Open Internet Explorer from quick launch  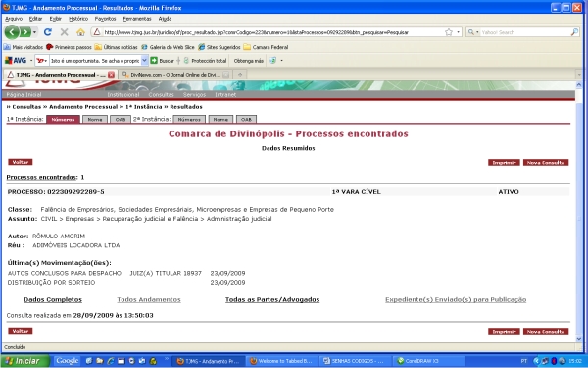pyautogui.click(x=110, y=361)
